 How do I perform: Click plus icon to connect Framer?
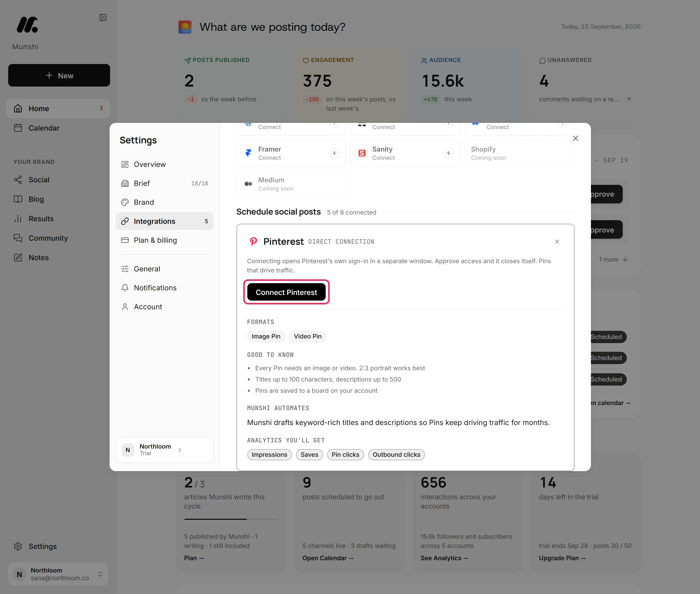pyautogui.click(x=334, y=153)
